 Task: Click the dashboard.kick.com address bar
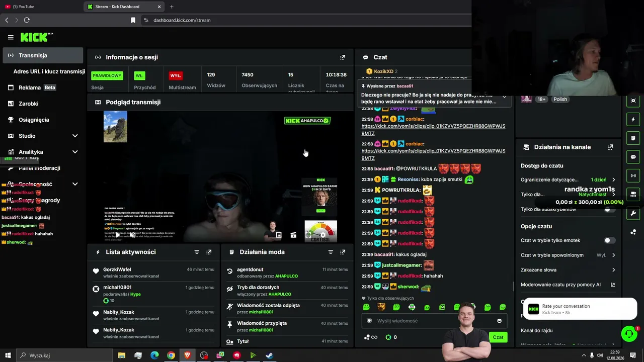point(182,20)
